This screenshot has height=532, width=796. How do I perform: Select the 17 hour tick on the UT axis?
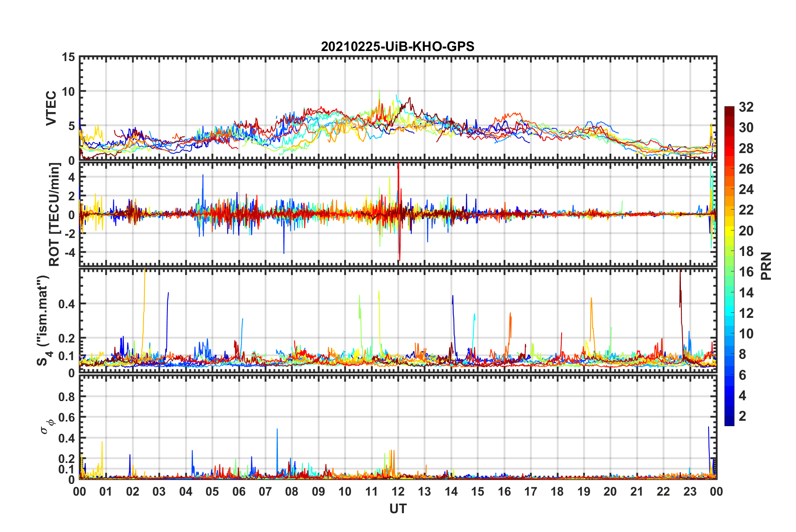click(531, 491)
